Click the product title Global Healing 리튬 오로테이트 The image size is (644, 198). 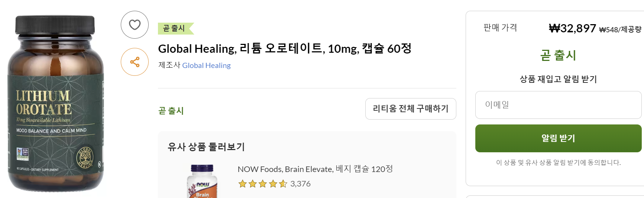click(x=285, y=49)
